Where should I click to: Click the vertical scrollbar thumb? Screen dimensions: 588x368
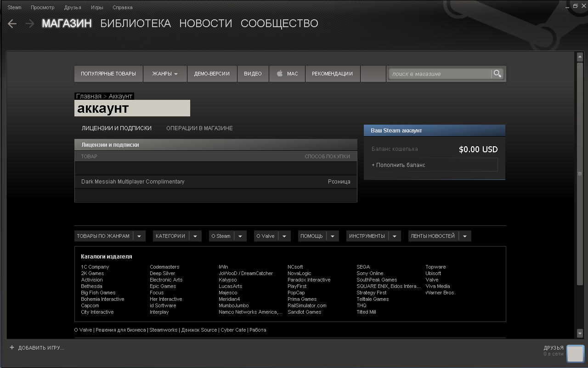pyautogui.click(x=580, y=173)
